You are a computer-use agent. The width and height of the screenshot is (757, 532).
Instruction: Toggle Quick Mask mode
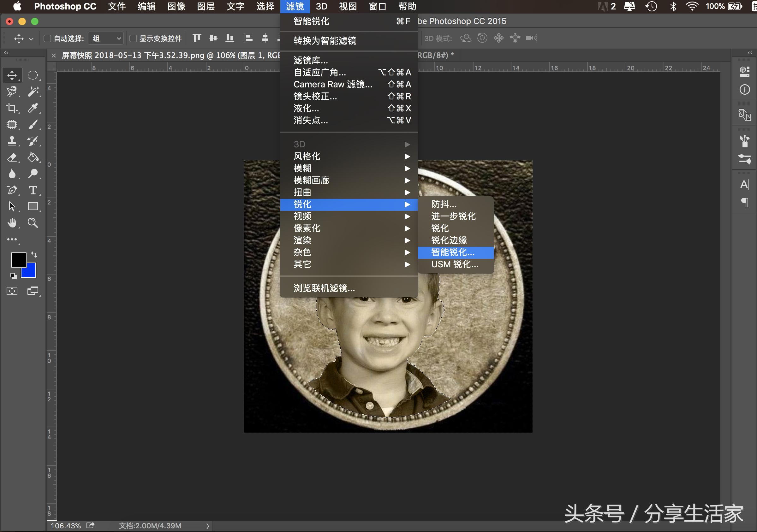[x=12, y=291]
